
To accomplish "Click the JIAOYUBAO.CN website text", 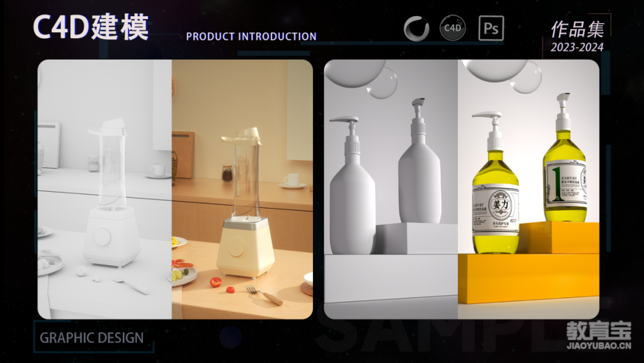I will click(599, 346).
